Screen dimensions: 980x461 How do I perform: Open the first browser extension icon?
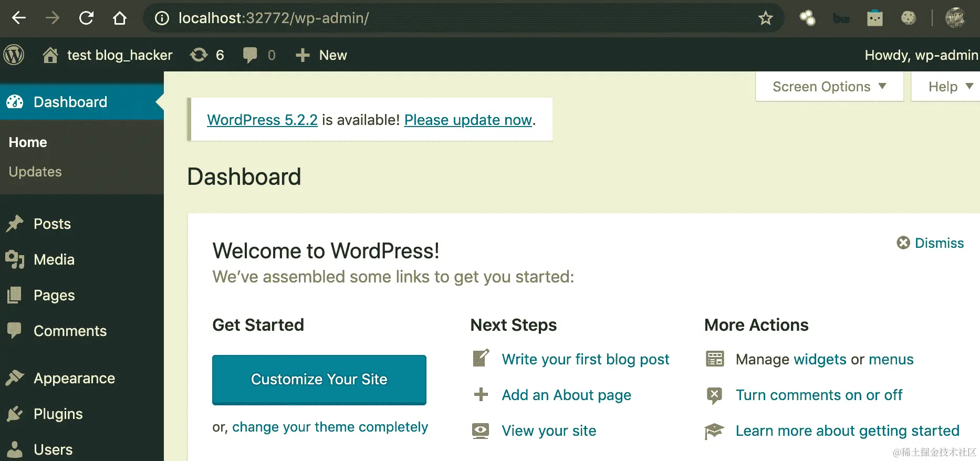[807, 18]
